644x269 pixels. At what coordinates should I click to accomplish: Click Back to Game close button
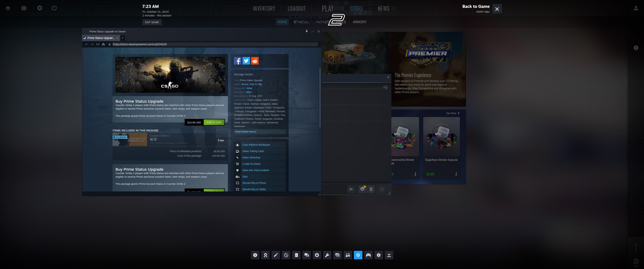[497, 9]
